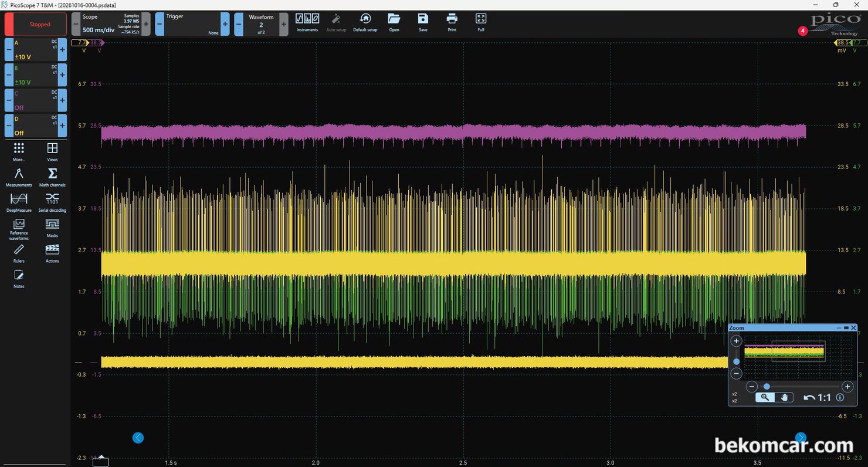Decrease Channel B voltage range
The width and height of the screenshot is (868, 467).
pyautogui.click(x=9, y=75)
